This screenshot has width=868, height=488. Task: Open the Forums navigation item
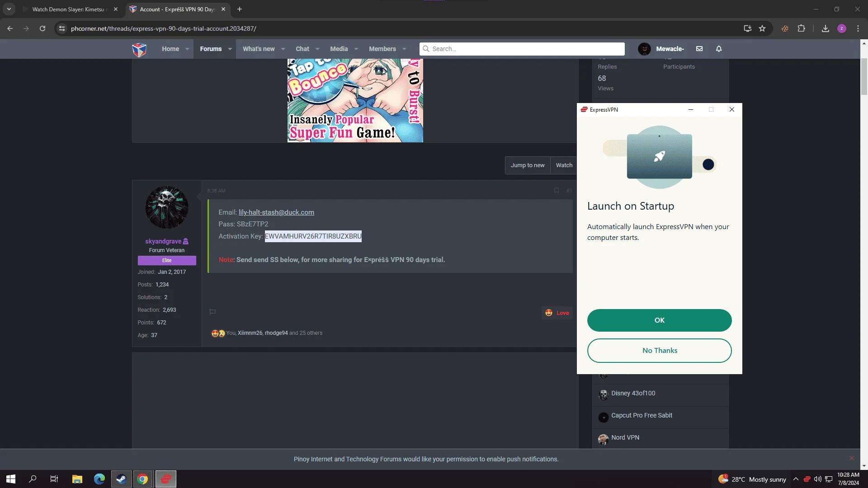pyautogui.click(x=211, y=49)
